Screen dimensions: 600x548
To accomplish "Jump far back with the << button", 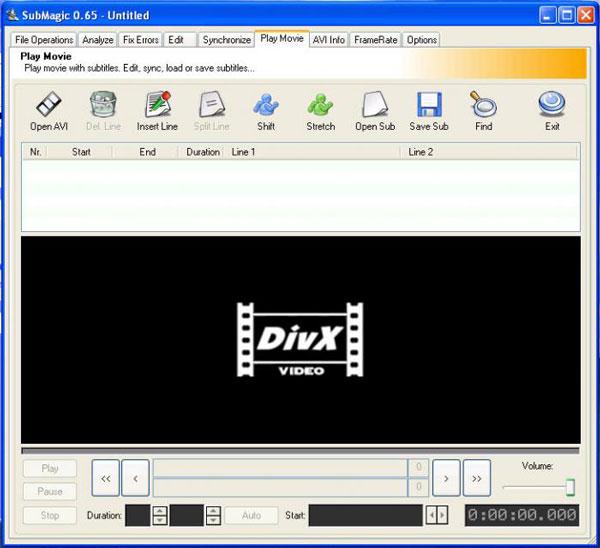I will [106, 478].
